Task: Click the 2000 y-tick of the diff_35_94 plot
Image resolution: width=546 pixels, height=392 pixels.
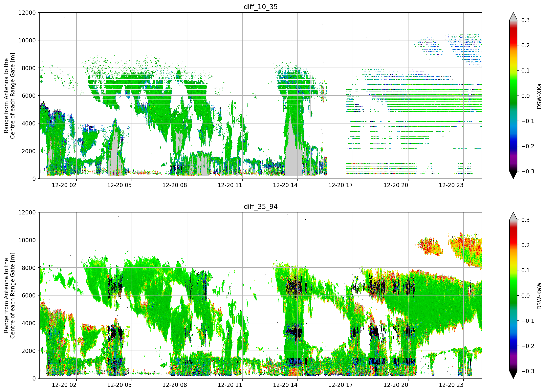Action: coord(29,351)
